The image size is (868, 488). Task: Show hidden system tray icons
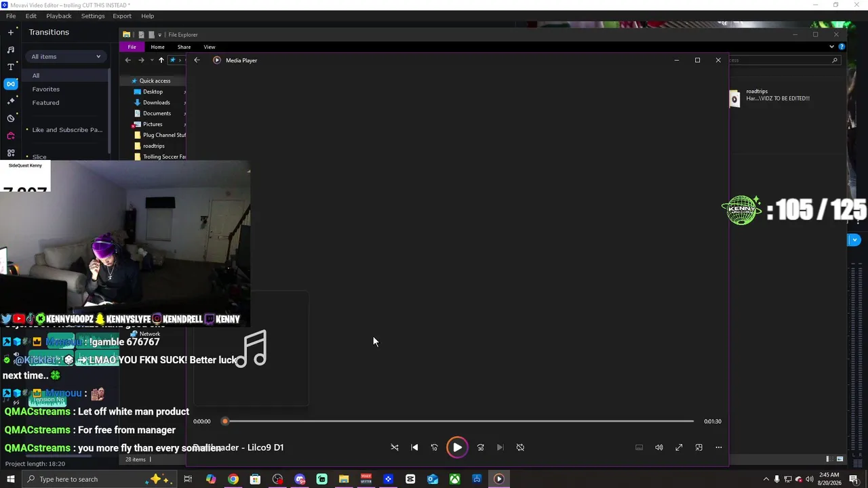click(x=766, y=479)
